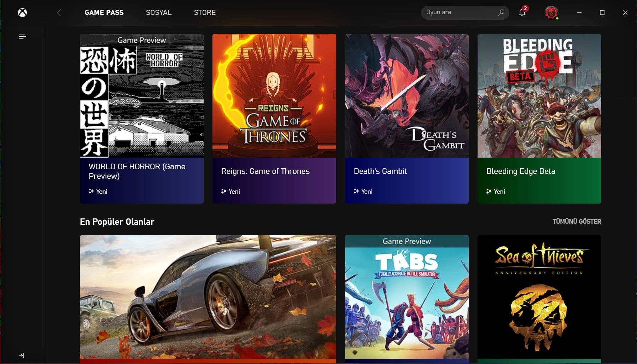
Task: Maximize the Xbox app window
Action: coord(602,12)
